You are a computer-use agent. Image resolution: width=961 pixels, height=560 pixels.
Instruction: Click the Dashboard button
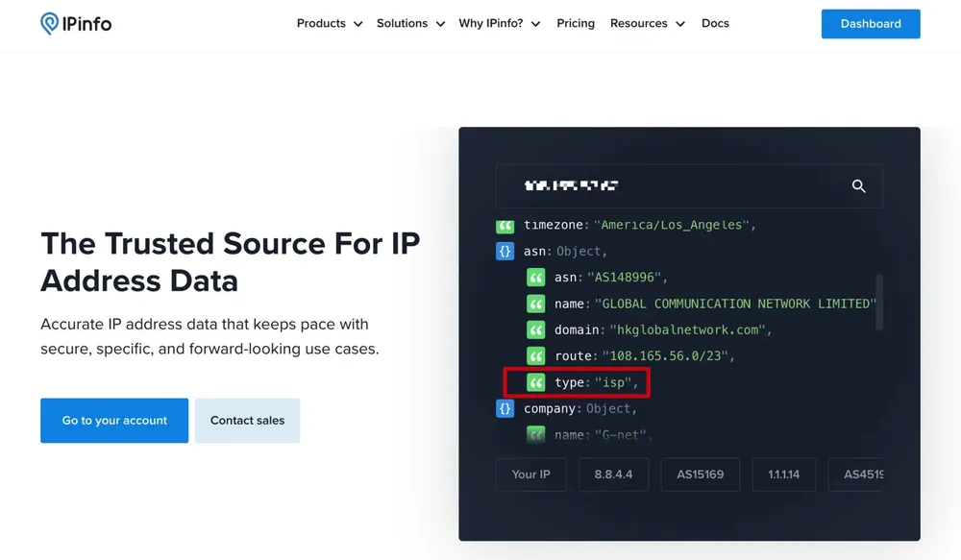click(871, 24)
